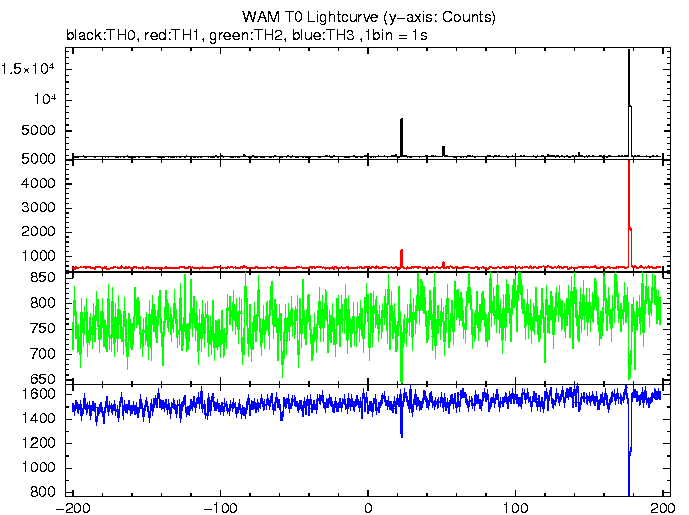
Task: Click the "850" label in green panel
Action: tap(43, 278)
